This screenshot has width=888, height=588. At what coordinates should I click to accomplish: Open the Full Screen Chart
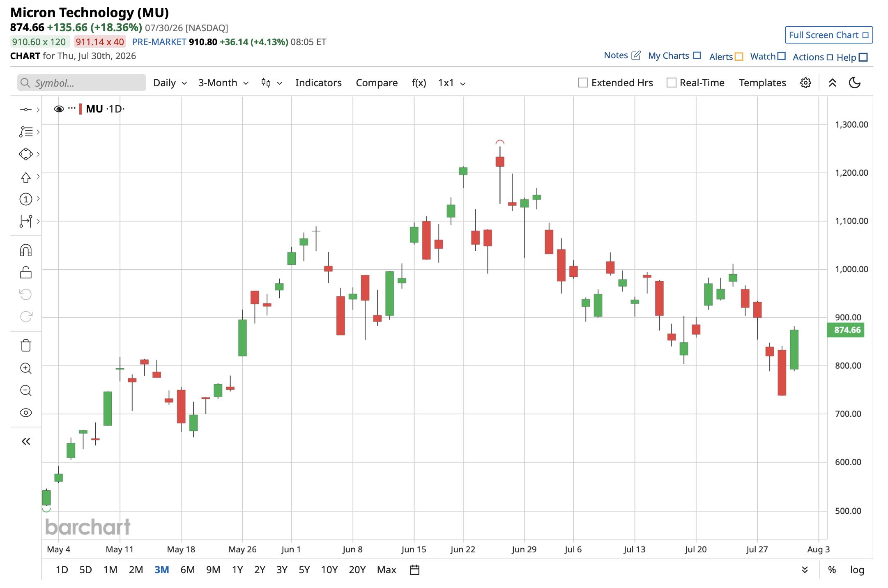click(x=828, y=35)
